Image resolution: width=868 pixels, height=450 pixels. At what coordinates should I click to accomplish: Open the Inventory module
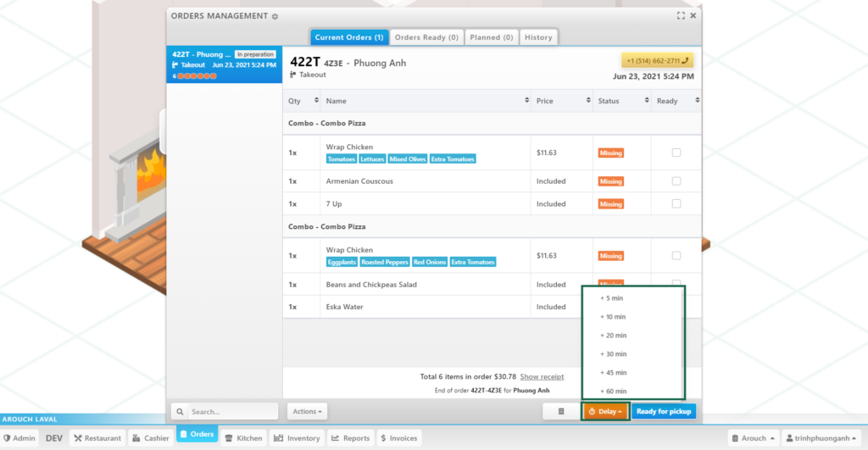[x=297, y=438]
